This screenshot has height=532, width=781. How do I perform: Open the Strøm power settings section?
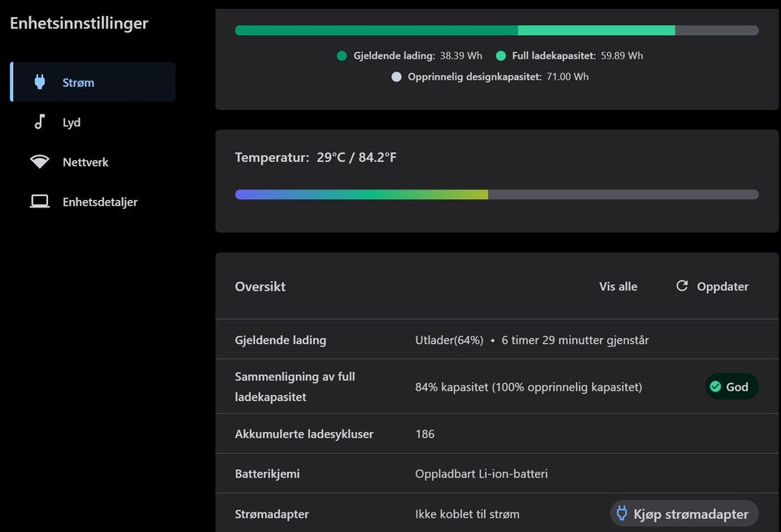(x=93, y=82)
